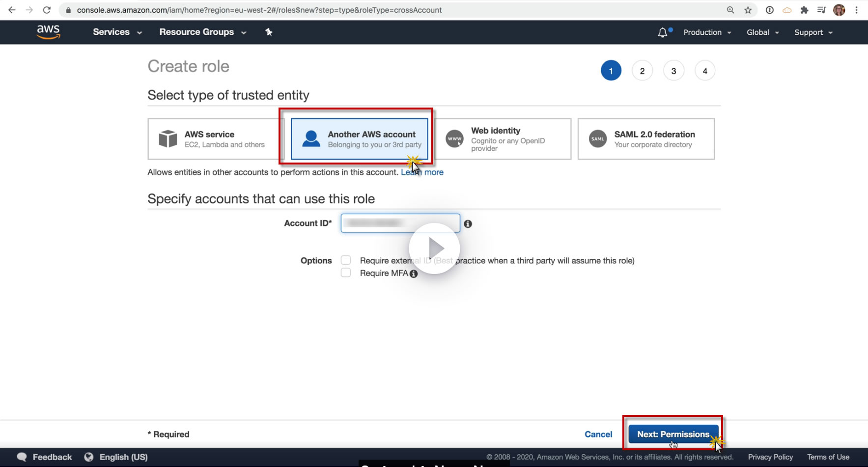
Task: Open the notifications bell
Action: click(663, 32)
